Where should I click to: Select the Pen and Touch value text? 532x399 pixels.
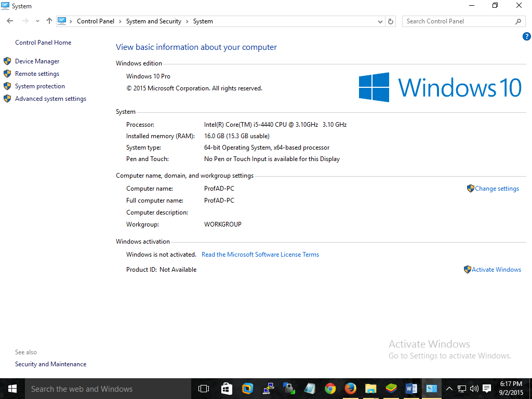(x=272, y=159)
